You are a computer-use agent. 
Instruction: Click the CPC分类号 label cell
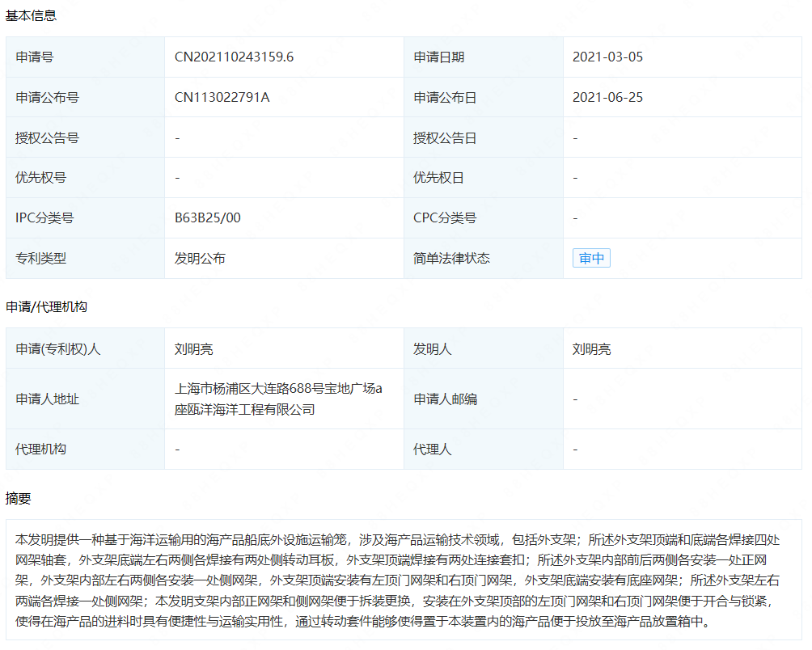[484, 217]
